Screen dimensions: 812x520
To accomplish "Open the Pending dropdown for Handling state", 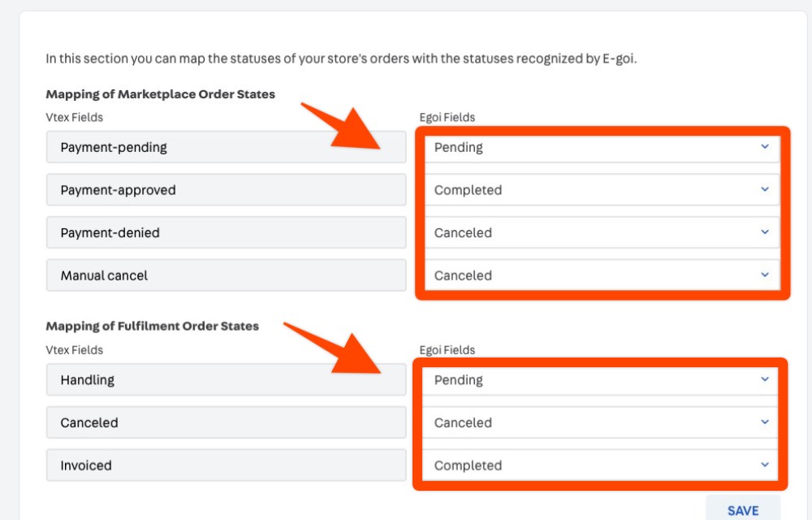I will [601, 380].
